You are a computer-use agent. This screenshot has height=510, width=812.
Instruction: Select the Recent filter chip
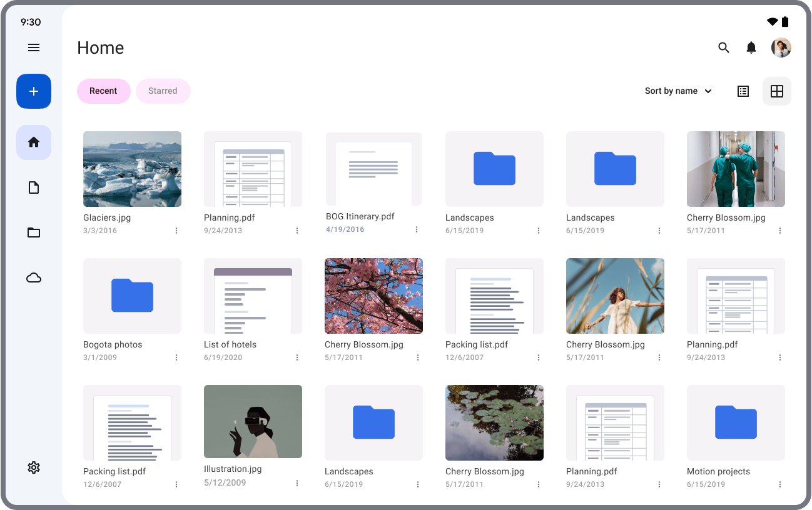pyautogui.click(x=104, y=91)
